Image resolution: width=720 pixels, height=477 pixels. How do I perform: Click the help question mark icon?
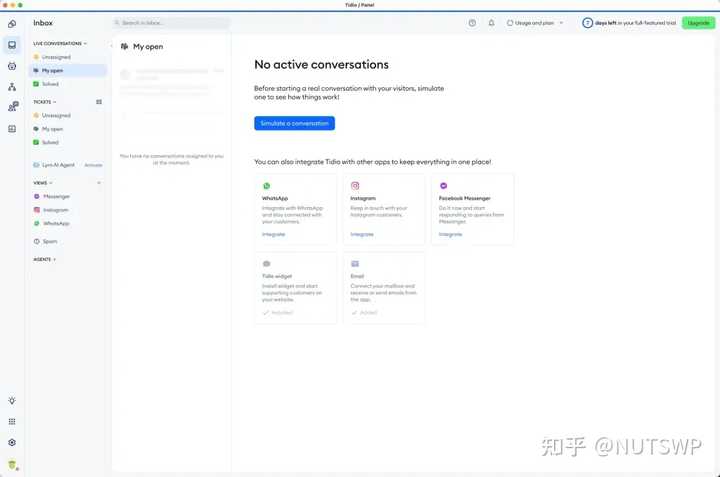[x=472, y=22]
